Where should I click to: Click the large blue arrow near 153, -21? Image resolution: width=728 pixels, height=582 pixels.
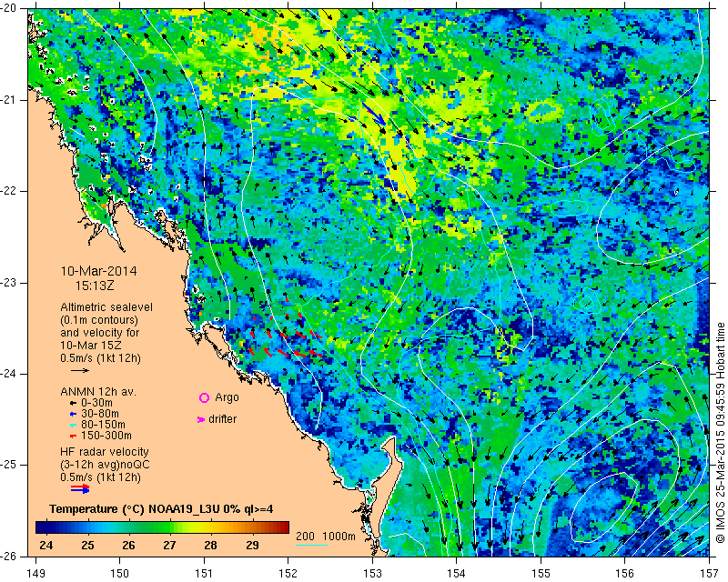pos(374,114)
